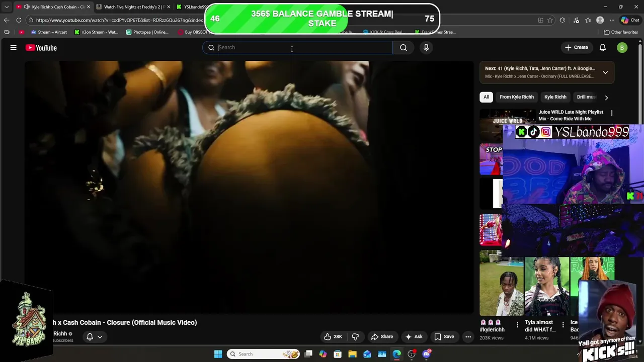Open options for Tyla short
This screenshot has width=644, height=362.
point(563,325)
